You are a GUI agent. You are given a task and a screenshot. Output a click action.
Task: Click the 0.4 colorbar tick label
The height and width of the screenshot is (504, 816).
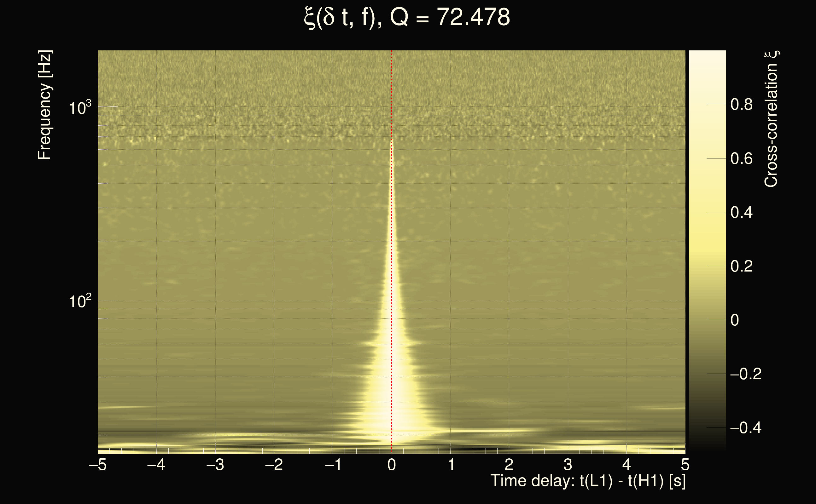[741, 213]
